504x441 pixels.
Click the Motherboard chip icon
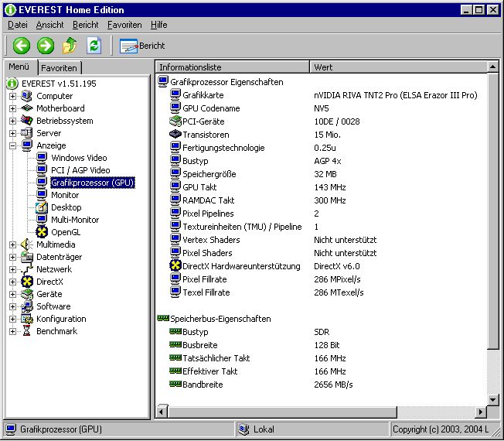point(27,108)
